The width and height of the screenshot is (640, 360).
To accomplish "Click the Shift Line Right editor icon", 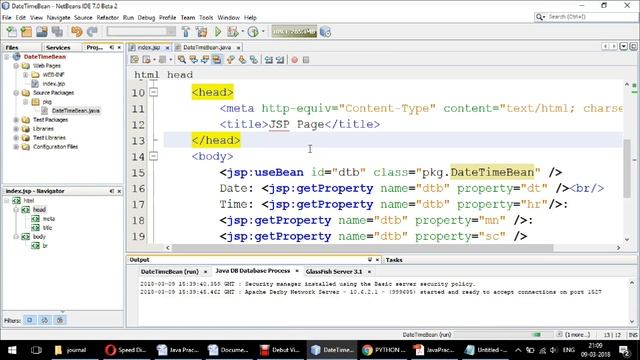I will 280,60.
